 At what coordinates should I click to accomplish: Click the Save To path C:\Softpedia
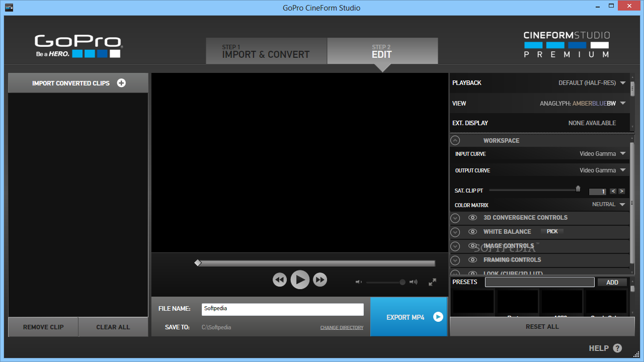[216, 327]
